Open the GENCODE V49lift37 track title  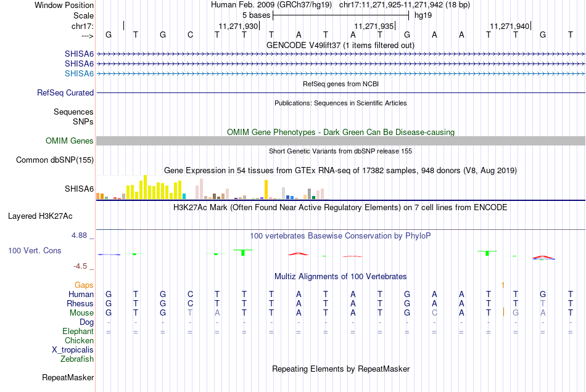pos(340,45)
